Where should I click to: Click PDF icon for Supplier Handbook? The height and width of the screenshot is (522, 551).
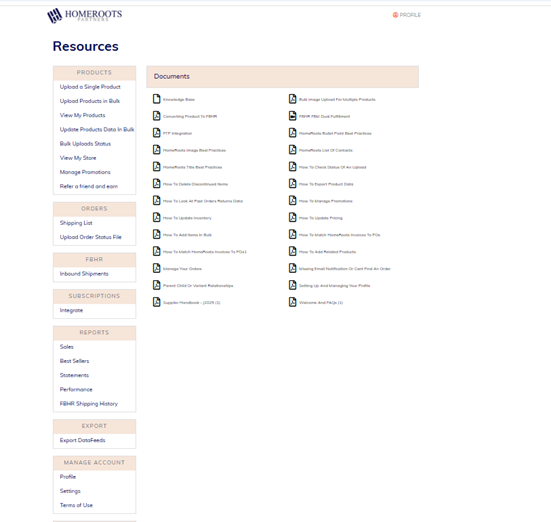click(156, 302)
